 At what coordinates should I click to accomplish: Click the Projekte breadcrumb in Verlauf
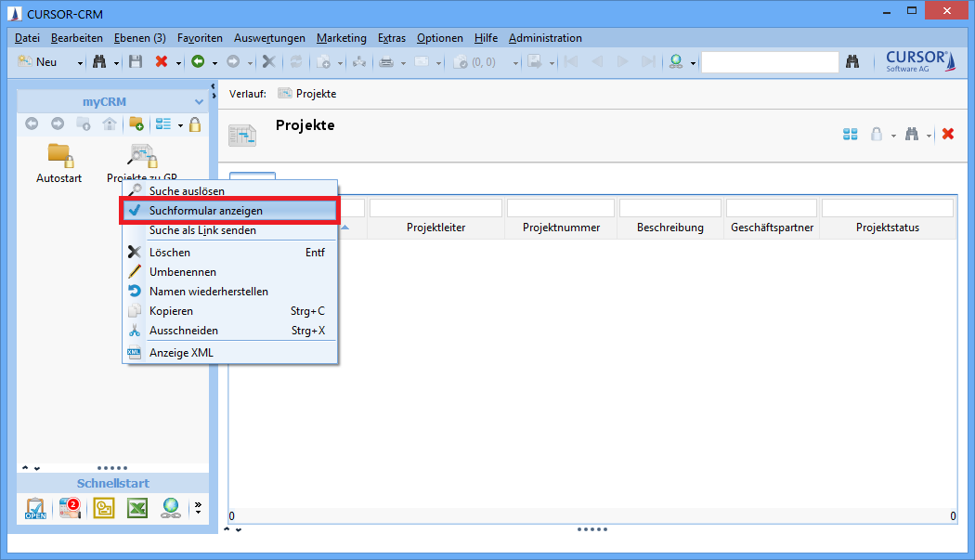click(x=316, y=94)
